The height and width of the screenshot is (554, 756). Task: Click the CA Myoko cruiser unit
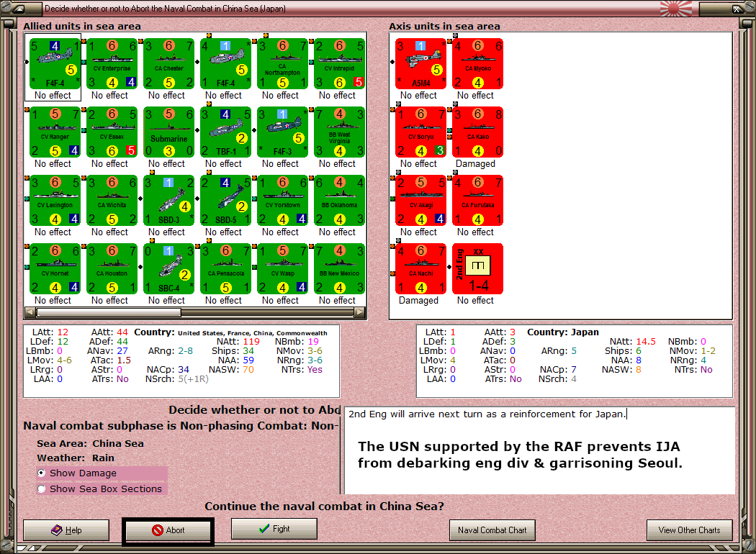click(477, 64)
